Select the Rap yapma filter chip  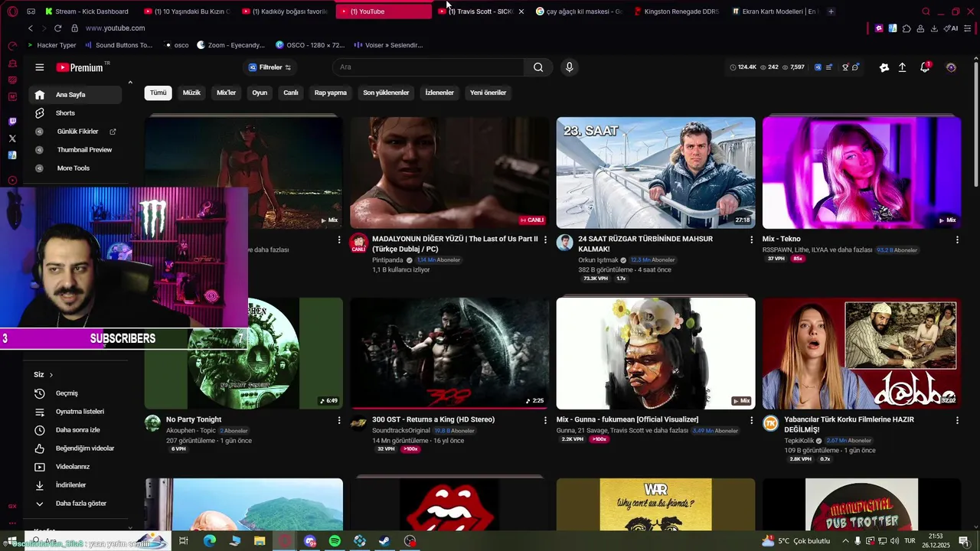coord(331,93)
